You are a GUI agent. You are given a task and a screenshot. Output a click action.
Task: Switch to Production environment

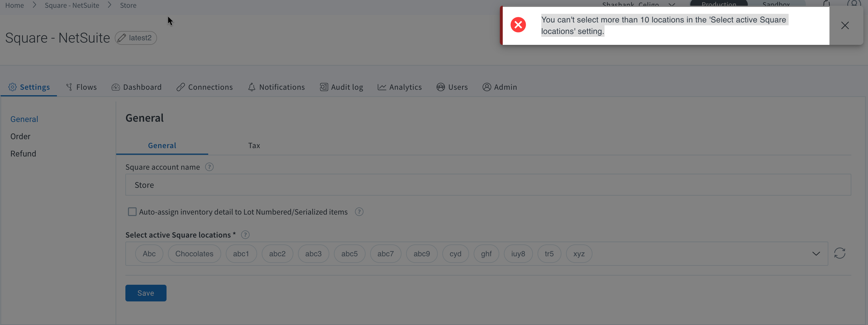719,4
